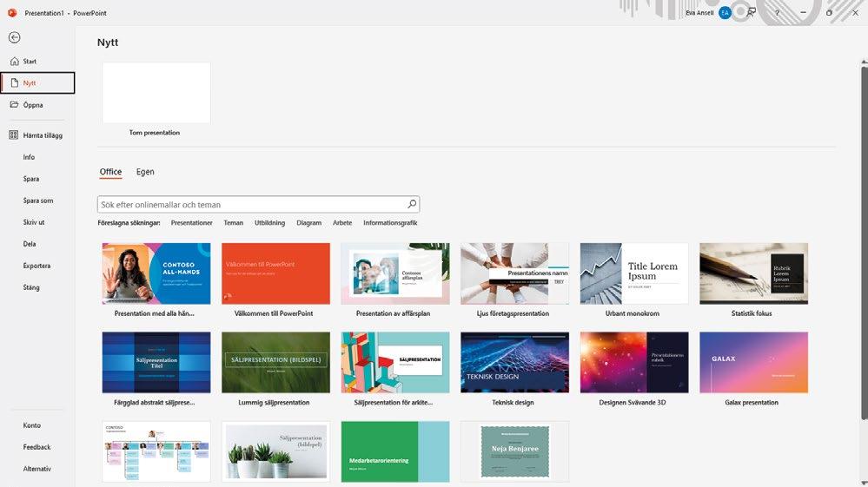This screenshot has width=868, height=487.
Task: Select Galax presentation template
Action: 754,363
